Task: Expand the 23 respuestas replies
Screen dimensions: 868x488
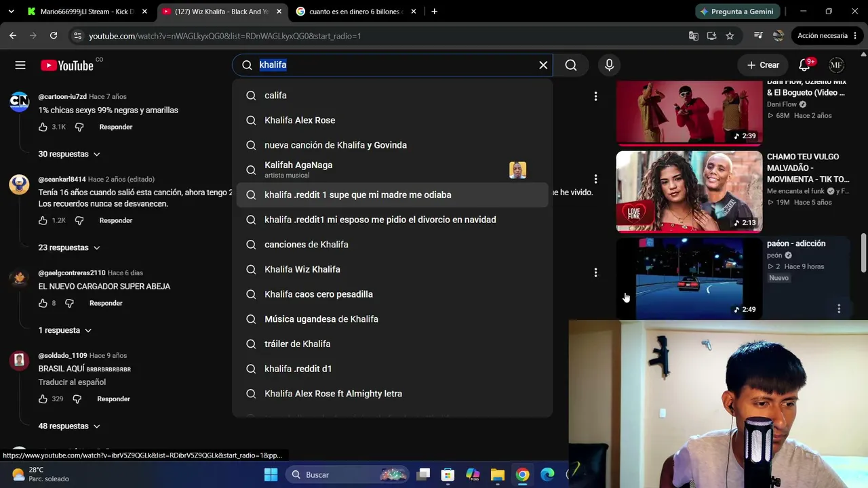Action: coord(69,247)
